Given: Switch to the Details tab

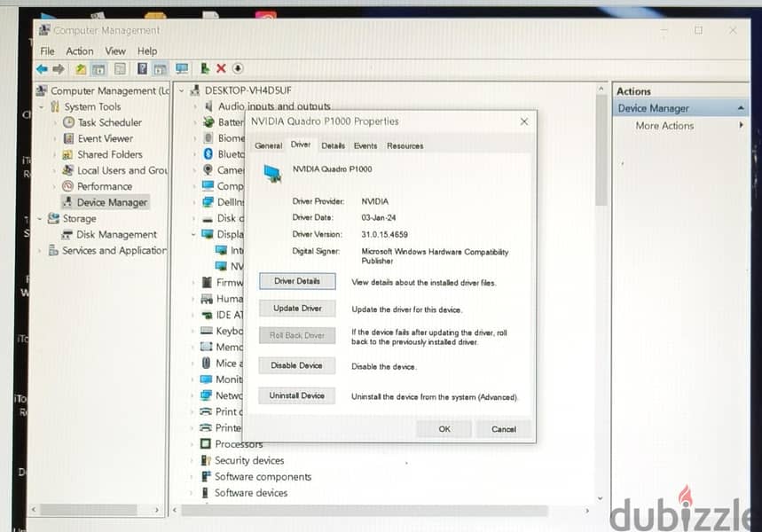Looking at the screenshot, I should pyautogui.click(x=333, y=145).
